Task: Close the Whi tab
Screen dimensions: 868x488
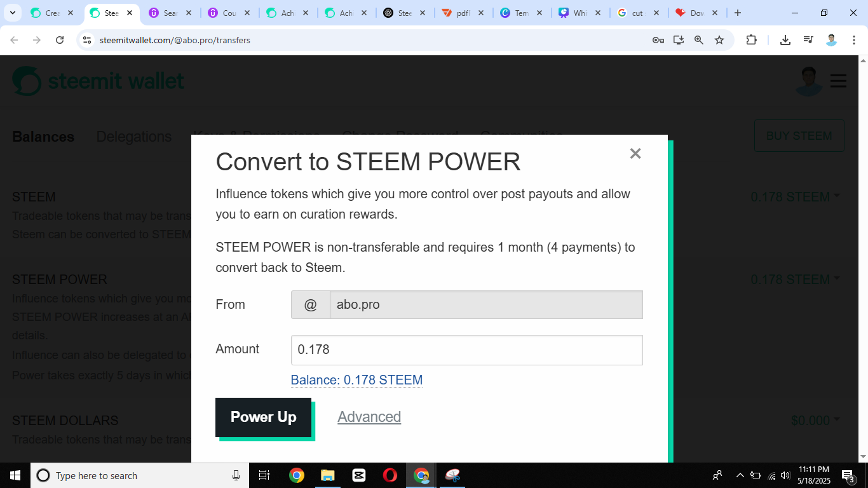Action: [598, 13]
